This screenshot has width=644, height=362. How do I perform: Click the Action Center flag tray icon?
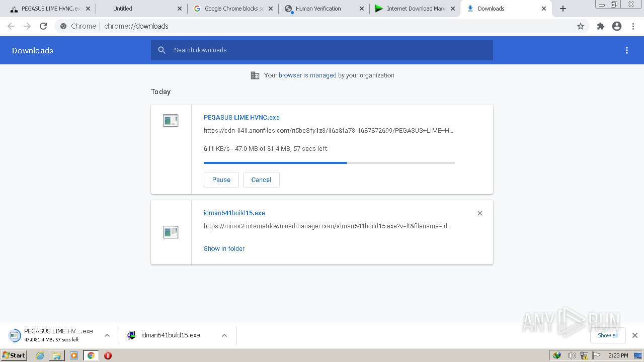(x=597, y=355)
